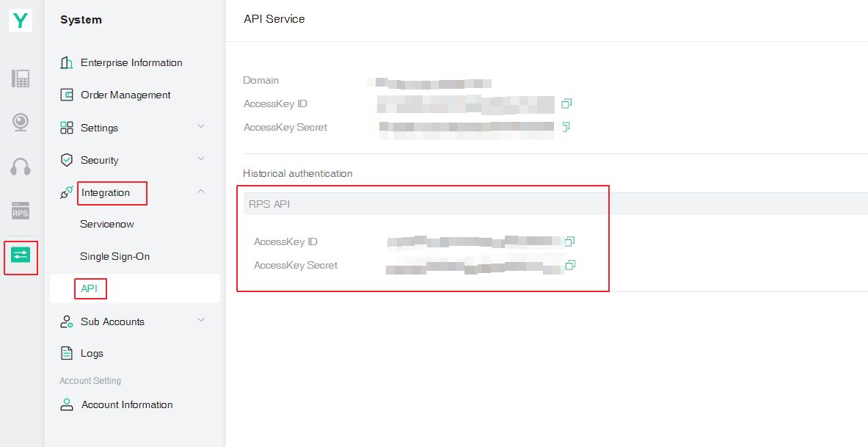Expand the Sub Accounts chevron
Screen dimensions: 868x447
(x=201, y=321)
